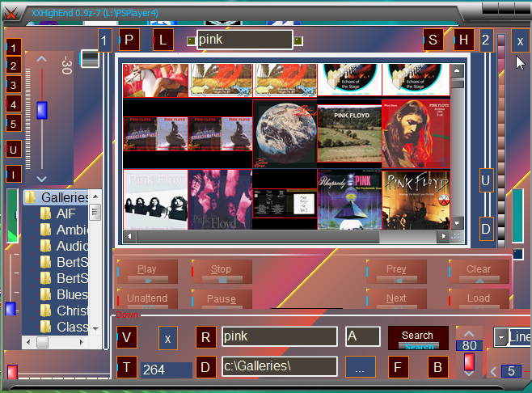532x393 pixels.
Task: Click gallery scroll down arrow
Action: 457,223
